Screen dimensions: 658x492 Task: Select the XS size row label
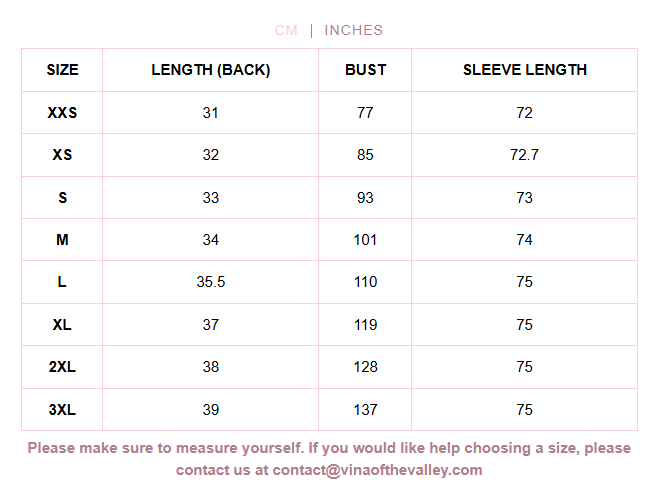62,155
